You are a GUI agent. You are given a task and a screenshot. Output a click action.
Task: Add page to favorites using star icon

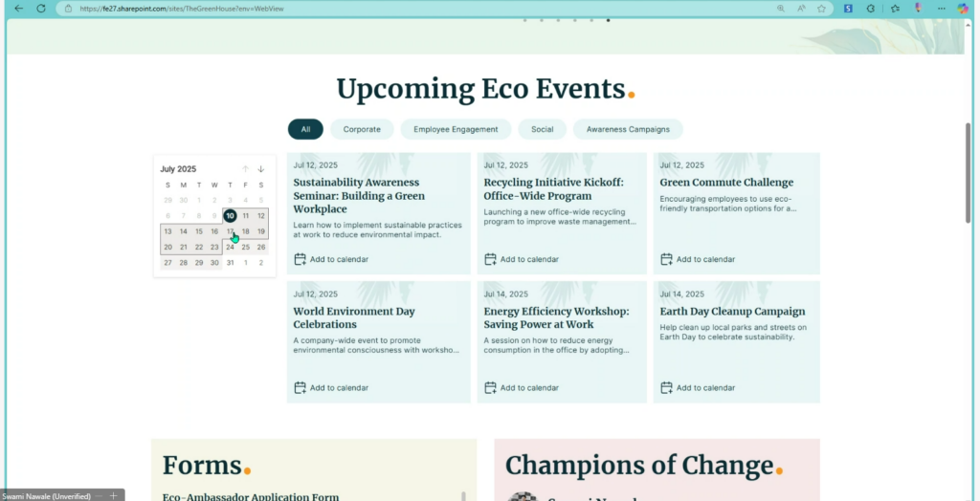click(821, 9)
